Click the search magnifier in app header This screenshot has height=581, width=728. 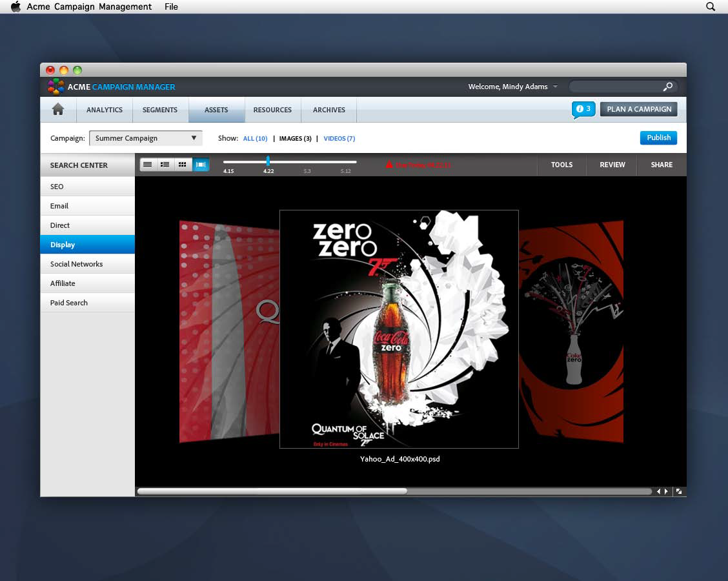(x=667, y=87)
